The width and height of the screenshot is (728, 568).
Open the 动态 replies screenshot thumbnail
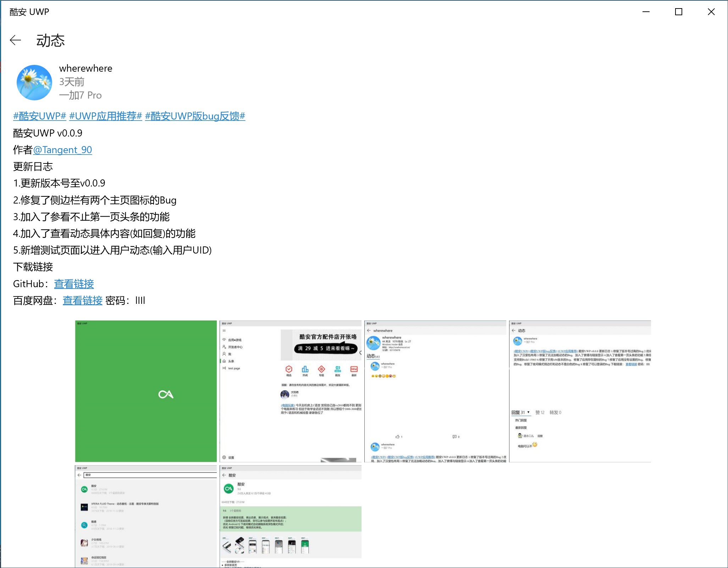pyautogui.click(x=580, y=391)
